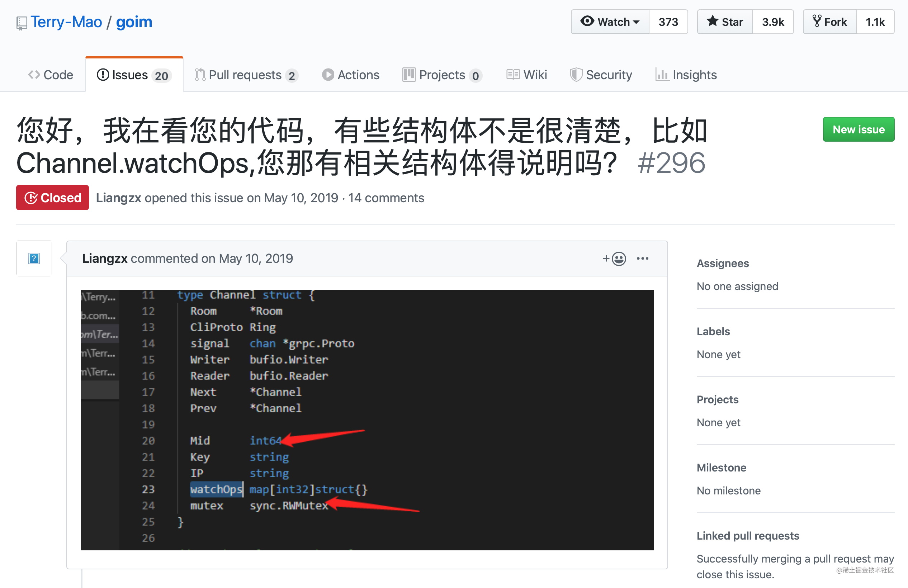
Task: Click the issue number #296
Action: click(671, 163)
